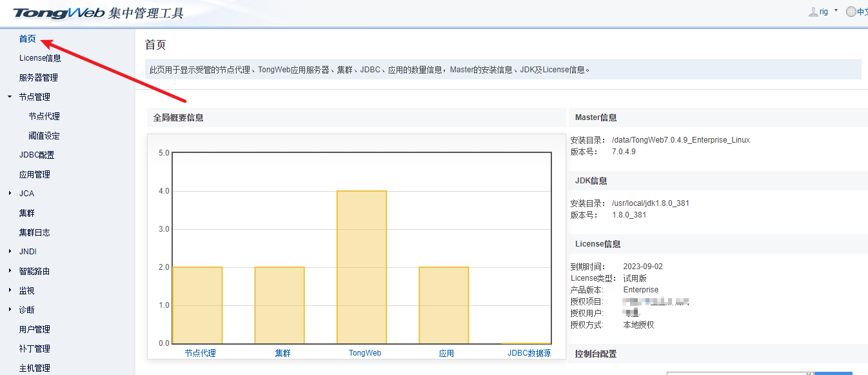Click the TongWeb bar in chart
Screen dimensions: 868x375
click(362, 267)
